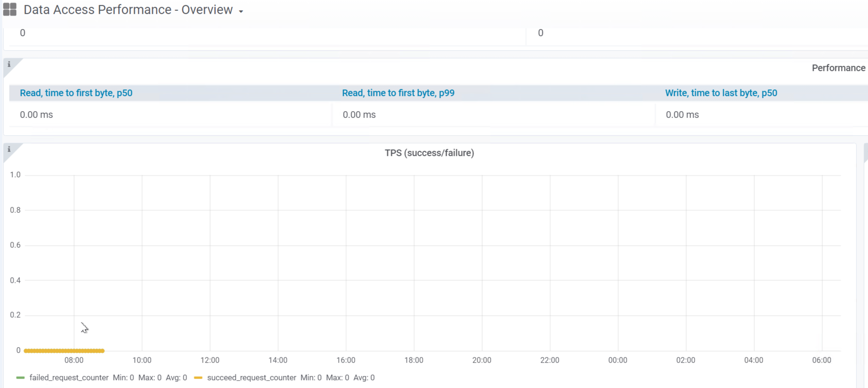This screenshot has width=868, height=388.
Task: Click the "Write, time to last byte, p50" column header
Action: point(721,93)
